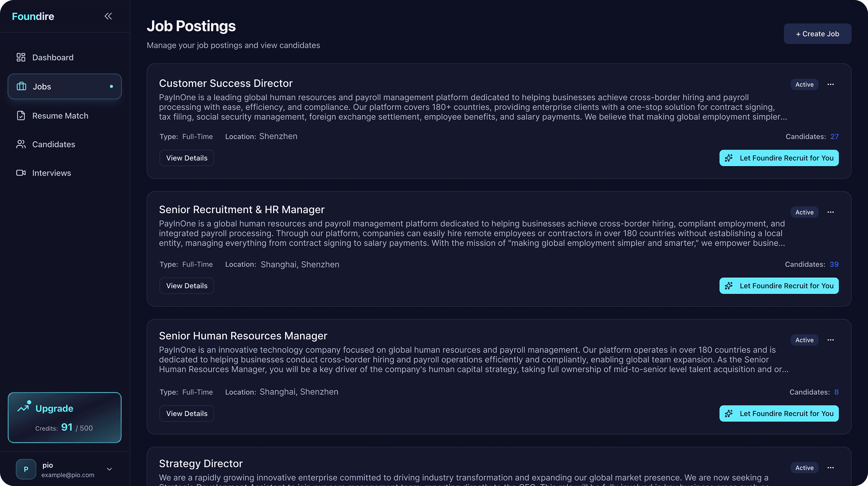Open the ellipsis menu on Senior Human Resources Manager

(x=831, y=340)
